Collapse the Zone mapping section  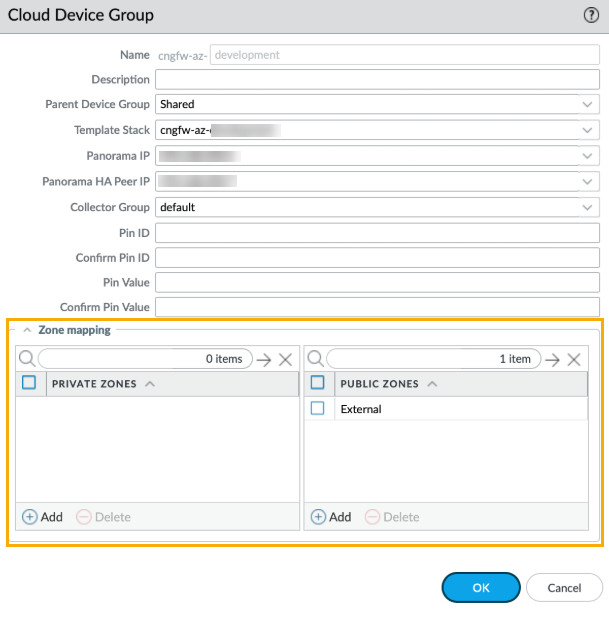click(x=27, y=330)
